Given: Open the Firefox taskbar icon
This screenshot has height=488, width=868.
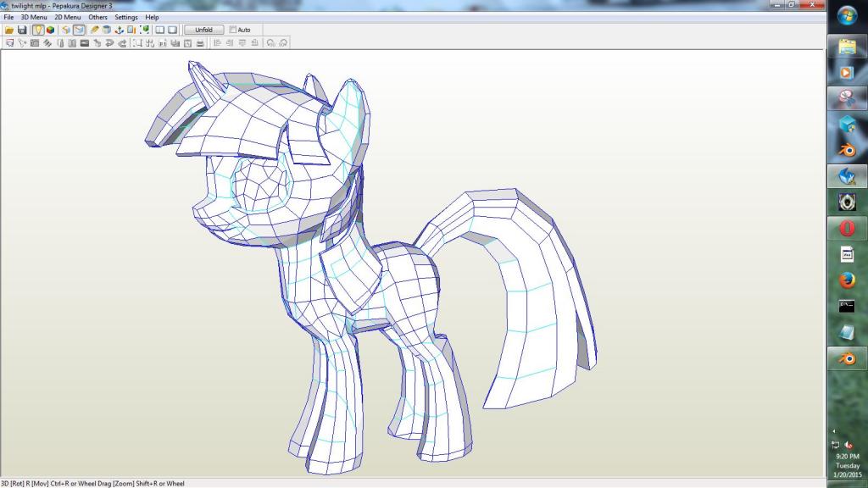Looking at the screenshot, I should (847, 280).
